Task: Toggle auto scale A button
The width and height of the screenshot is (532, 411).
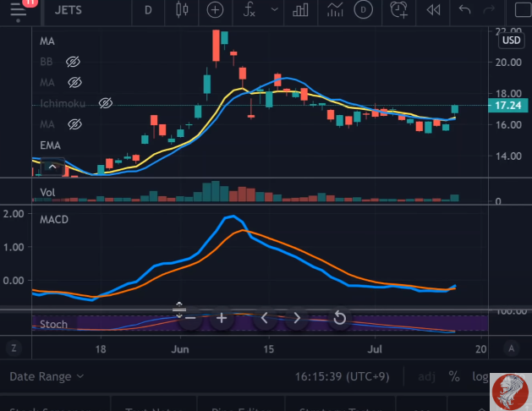Action: click(x=511, y=348)
